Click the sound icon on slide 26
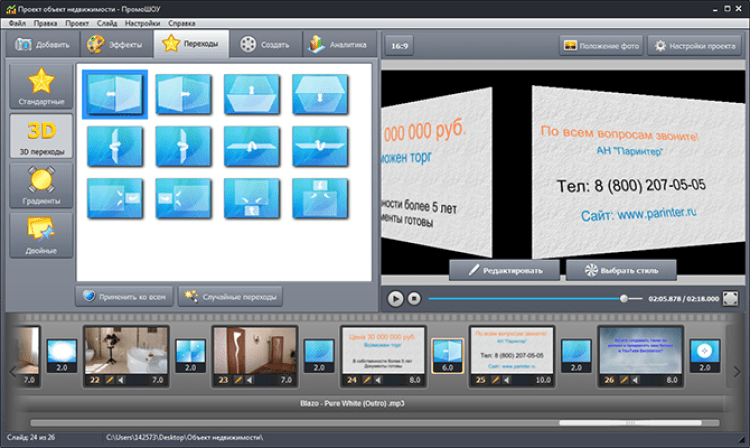This screenshot has width=750, height=448. click(636, 380)
